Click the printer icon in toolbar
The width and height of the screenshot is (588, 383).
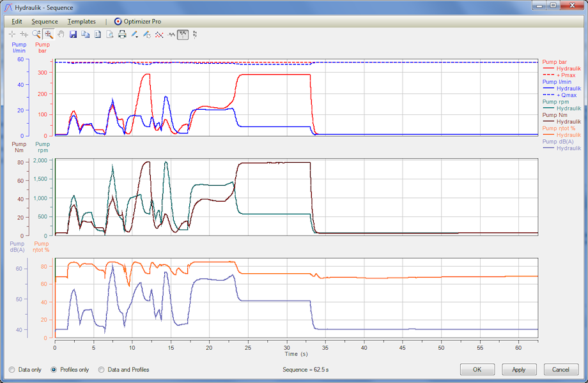click(122, 34)
